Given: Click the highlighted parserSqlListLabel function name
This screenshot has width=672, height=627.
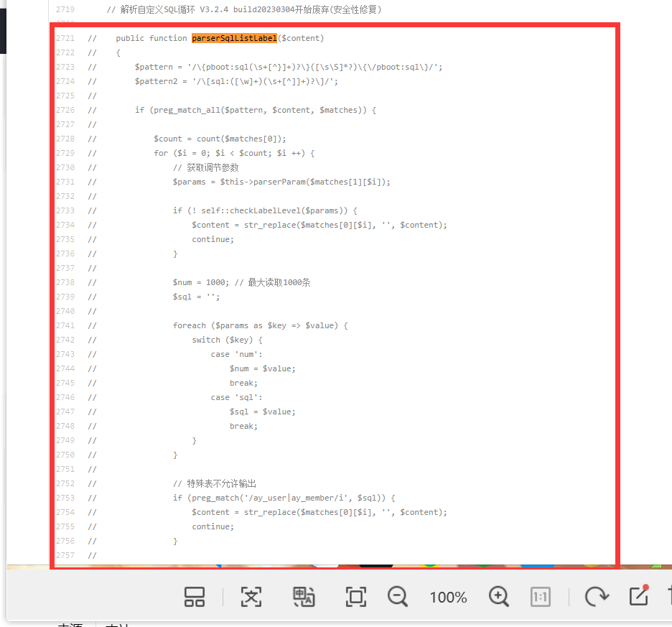Looking at the screenshot, I should coord(235,38).
